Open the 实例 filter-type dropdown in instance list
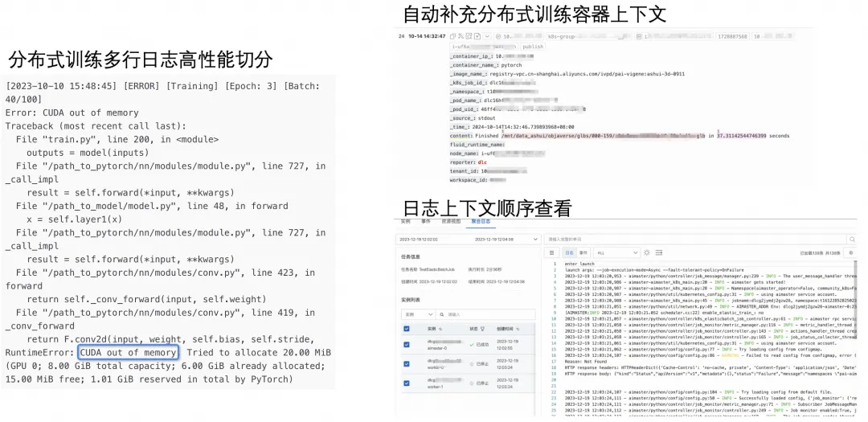Screen dimensions: 868x422 click(418, 314)
